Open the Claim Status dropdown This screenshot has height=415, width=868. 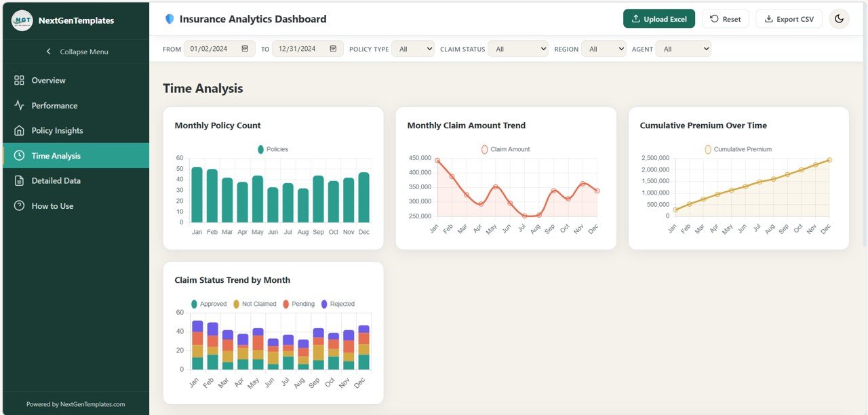518,48
